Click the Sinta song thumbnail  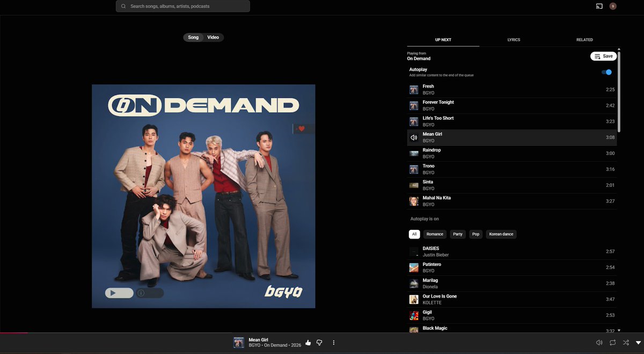[414, 185]
